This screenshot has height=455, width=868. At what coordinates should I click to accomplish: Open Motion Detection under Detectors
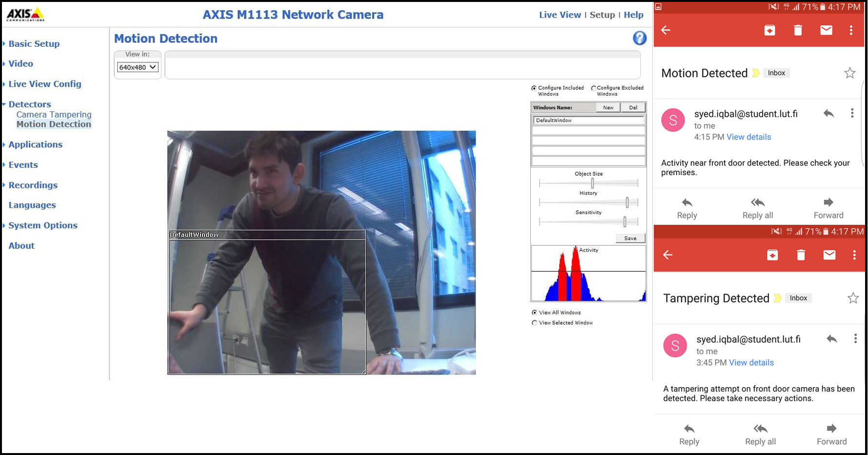pyautogui.click(x=54, y=124)
